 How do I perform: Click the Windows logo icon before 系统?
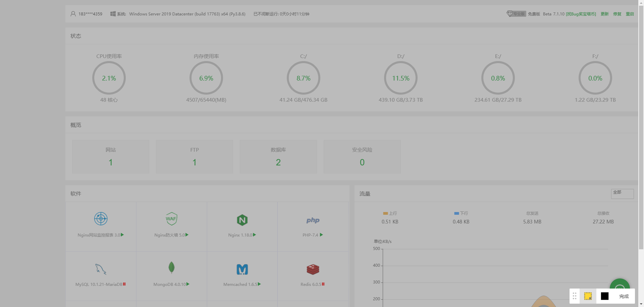[113, 14]
